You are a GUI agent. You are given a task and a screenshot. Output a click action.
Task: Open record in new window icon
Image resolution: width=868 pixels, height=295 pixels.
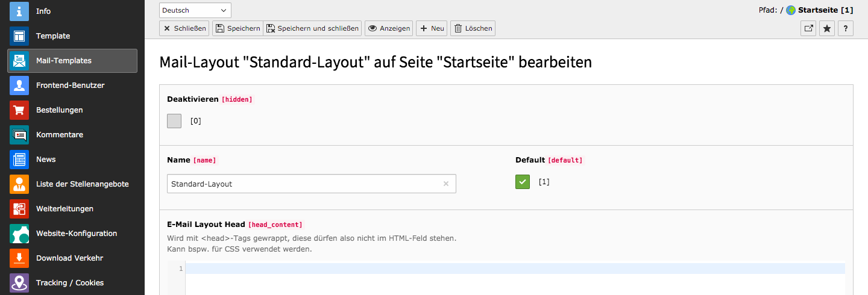pyautogui.click(x=808, y=28)
